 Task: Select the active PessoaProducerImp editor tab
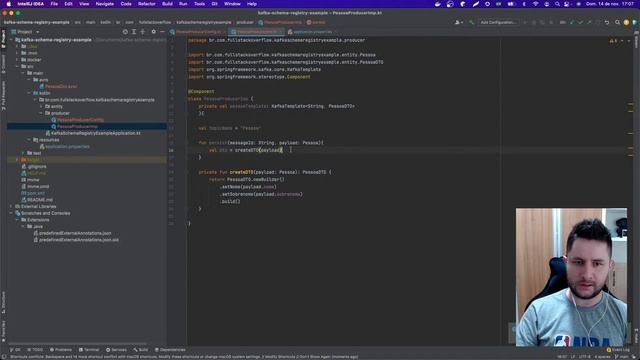click(257, 32)
